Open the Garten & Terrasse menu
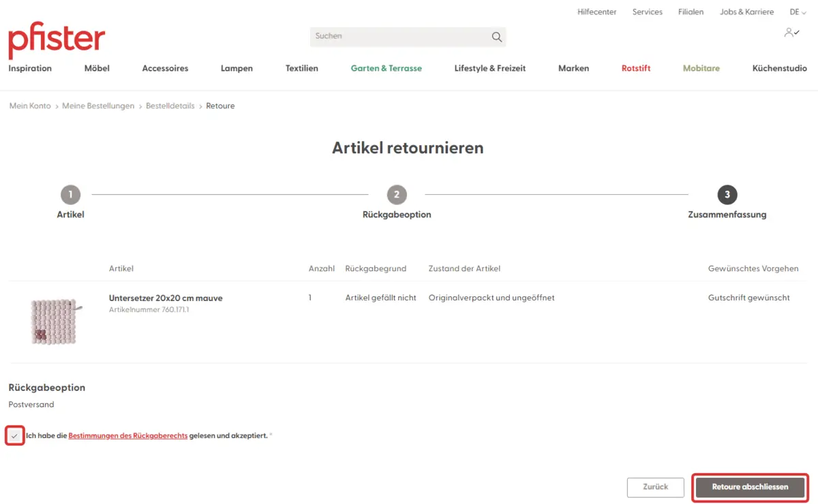The image size is (818, 504). [386, 68]
